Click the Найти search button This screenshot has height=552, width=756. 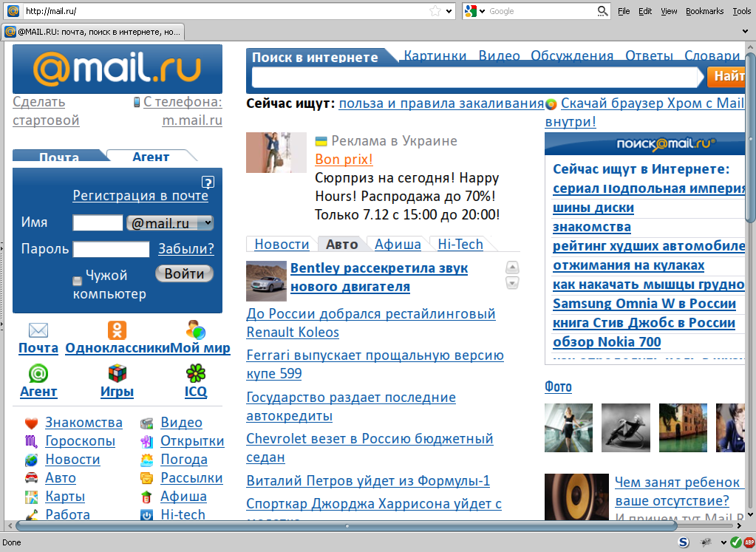(x=726, y=76)
